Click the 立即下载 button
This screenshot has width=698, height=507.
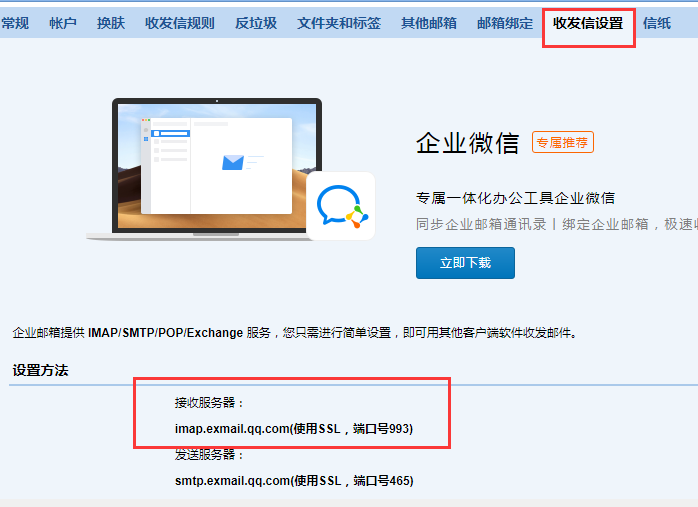(x=465, y=263)
